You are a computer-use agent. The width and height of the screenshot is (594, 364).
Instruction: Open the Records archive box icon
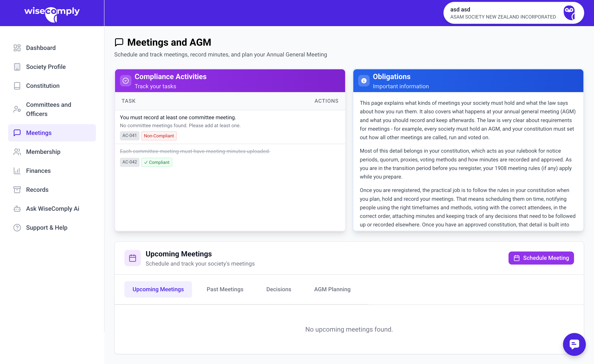17,190
